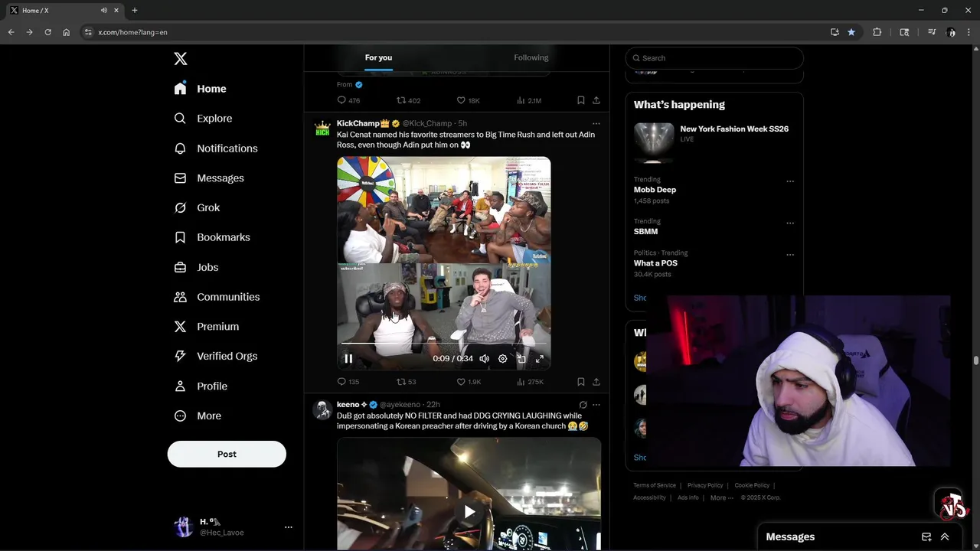This screenshot has width=980, height=551.
Task: Open the @Kick_Champ handle link
Action: [427, 123]
